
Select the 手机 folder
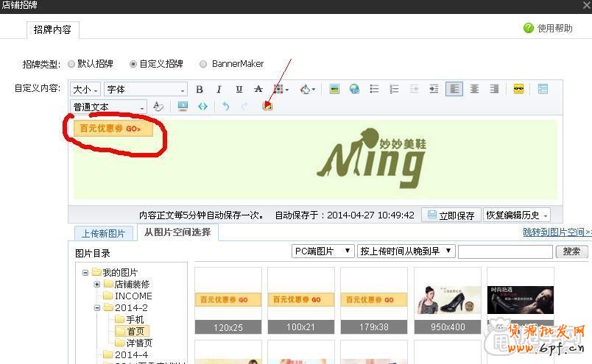(135, 319)
